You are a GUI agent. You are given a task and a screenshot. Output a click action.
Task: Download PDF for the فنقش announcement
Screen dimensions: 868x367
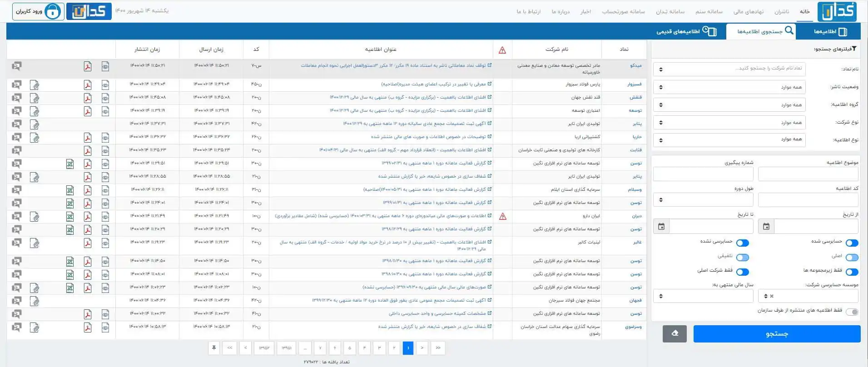click(x=88, y=98)
